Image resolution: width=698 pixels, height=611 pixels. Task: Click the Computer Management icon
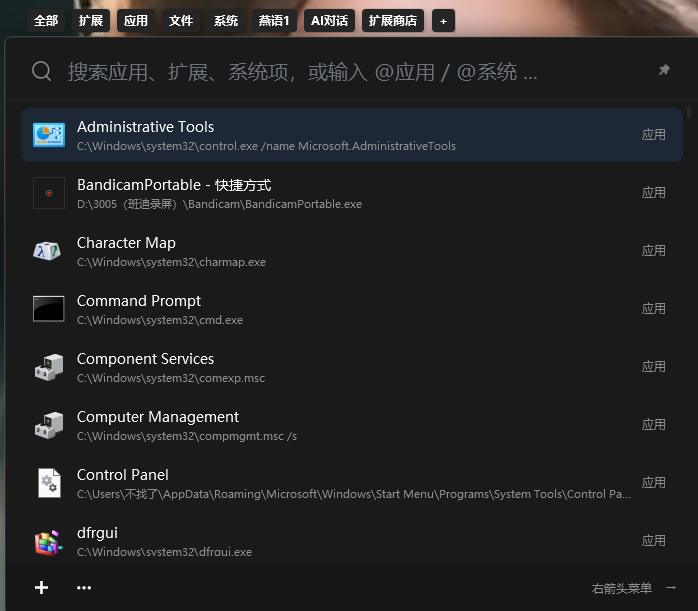[49, 425]
